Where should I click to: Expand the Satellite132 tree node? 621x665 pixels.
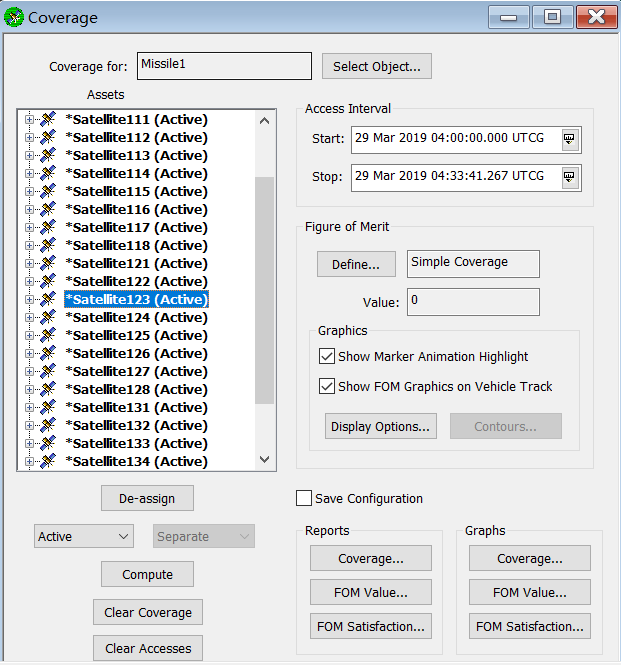click(x=29, y=425)
